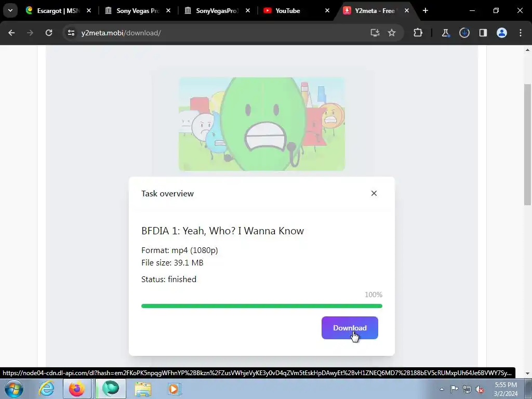Open Windows Explorer from taskbar
Image resolution: width=532 pixels, height=399 pixels.
tap(143, 389)
